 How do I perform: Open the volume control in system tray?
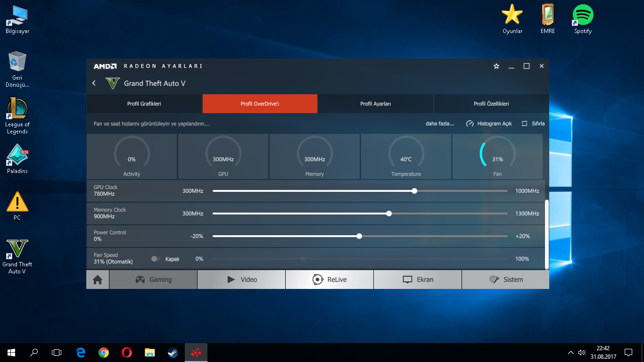coord(582,352)
